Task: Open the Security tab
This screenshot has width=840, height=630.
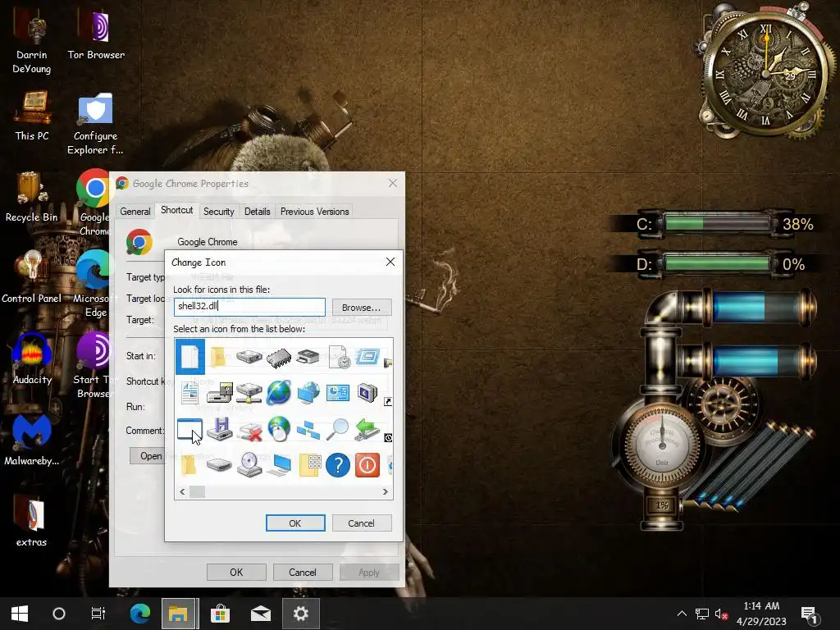Action: pos(218,212)
